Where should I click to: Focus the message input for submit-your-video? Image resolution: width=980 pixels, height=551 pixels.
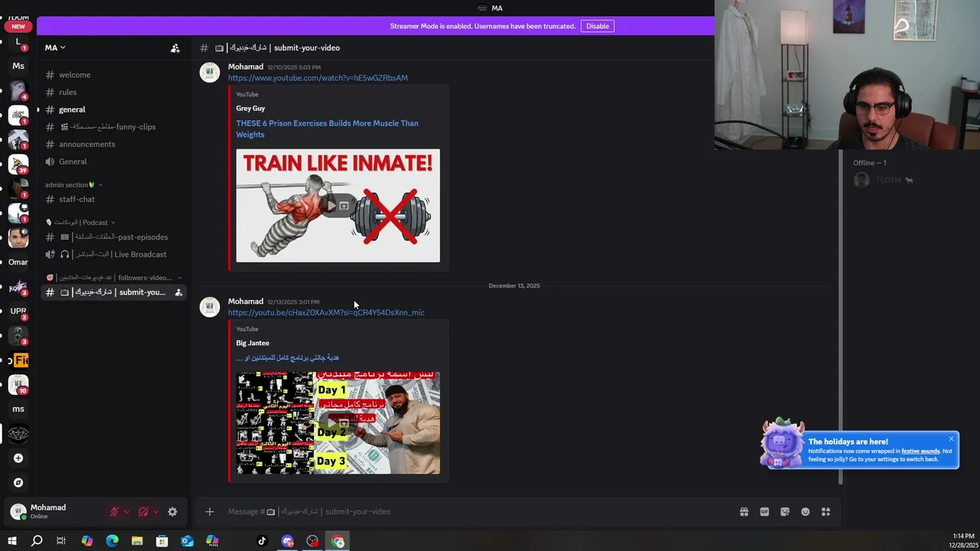(x=475, y=511)
